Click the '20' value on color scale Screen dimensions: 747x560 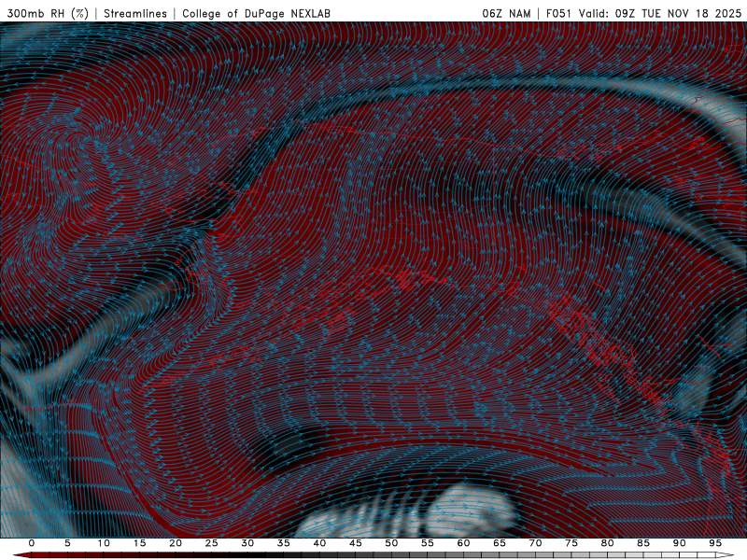pyautogui.click(x=176, y=543)
